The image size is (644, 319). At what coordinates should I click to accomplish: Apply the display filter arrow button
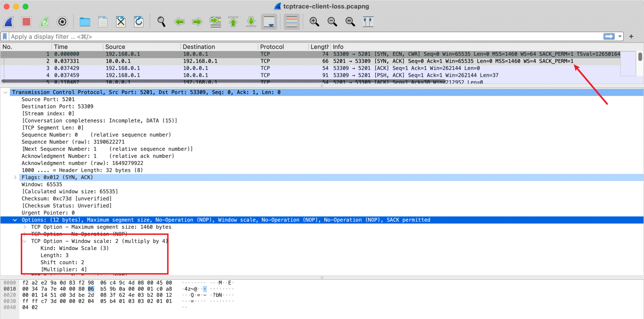(x=609, y=37)
